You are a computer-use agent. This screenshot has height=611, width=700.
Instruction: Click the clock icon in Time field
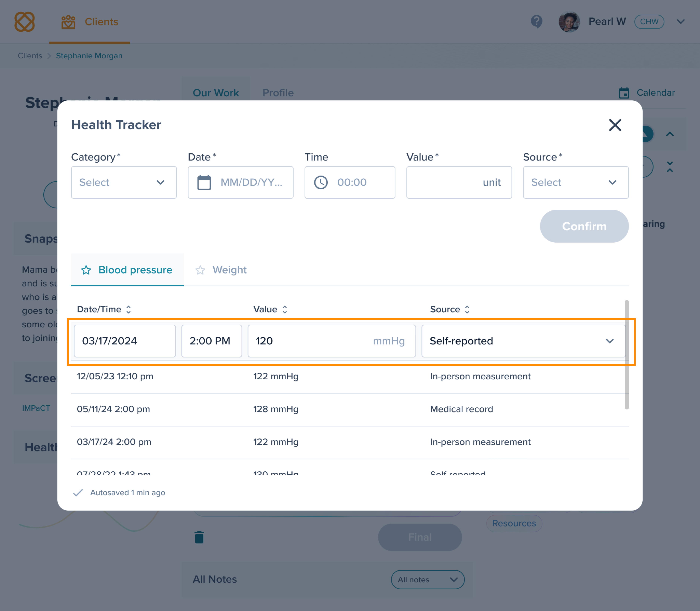pos(320,182)
